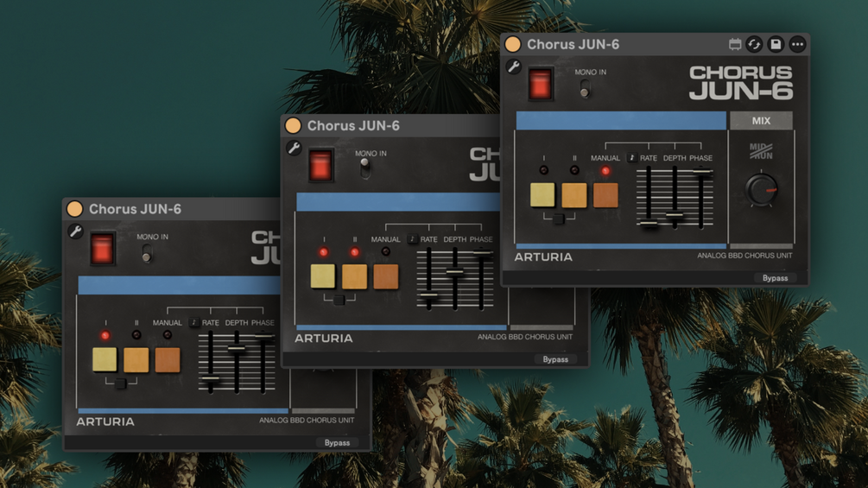Click the PHASE slider handle in left window
The image size is (868, 488).
[x=263, y=336]
